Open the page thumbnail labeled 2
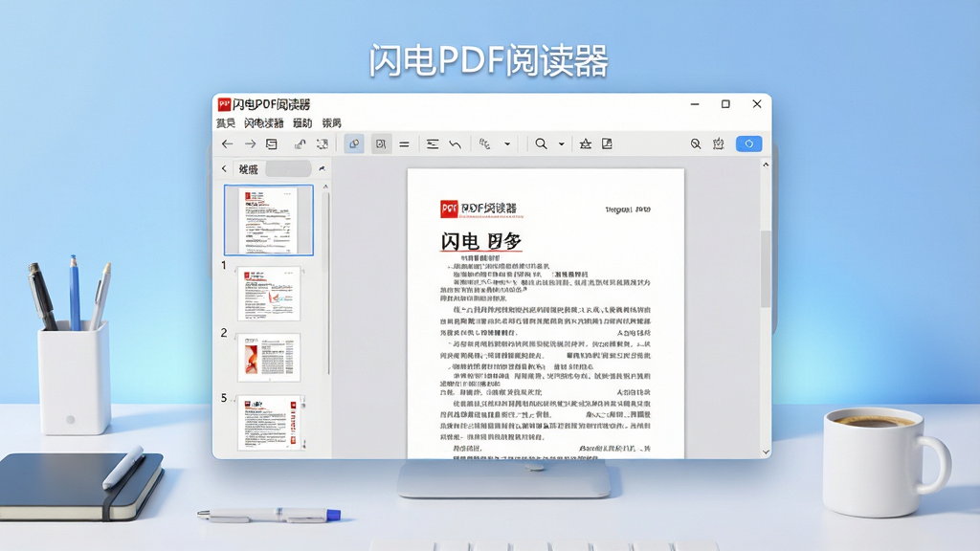The width and height of the screenshot is (980, 551). pyautogui.click(x=269, y=358)
